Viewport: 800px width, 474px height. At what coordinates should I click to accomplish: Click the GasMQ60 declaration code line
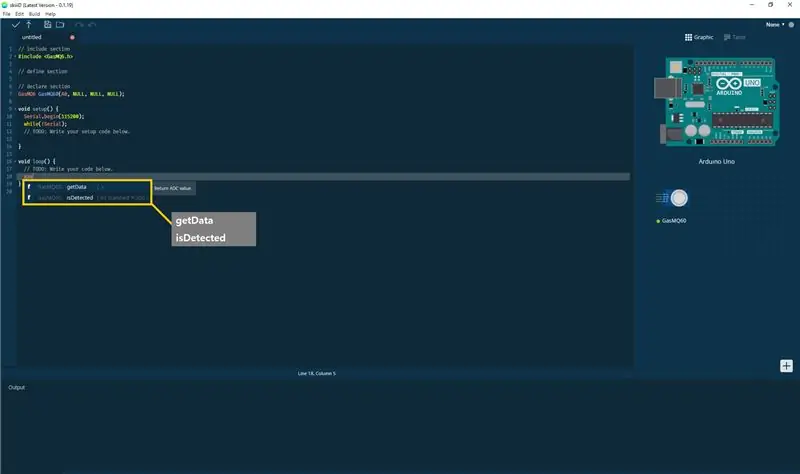point(71,94)
